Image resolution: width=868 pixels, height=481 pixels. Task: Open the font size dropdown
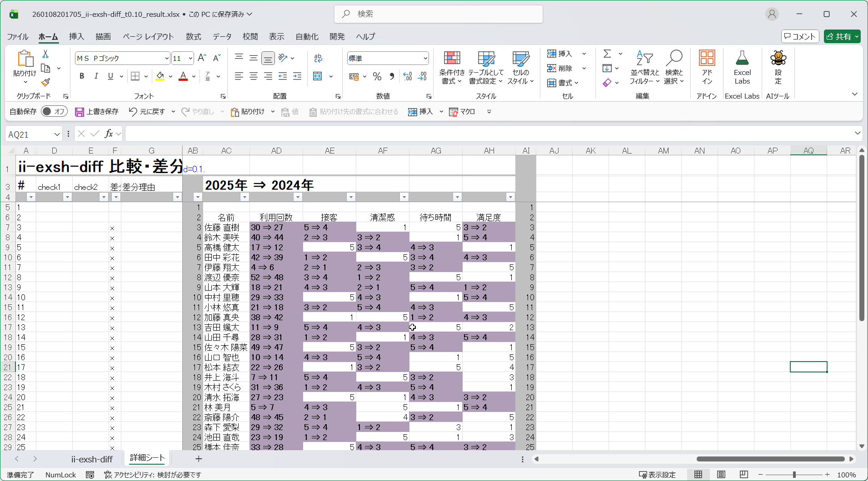pos(190,58)
